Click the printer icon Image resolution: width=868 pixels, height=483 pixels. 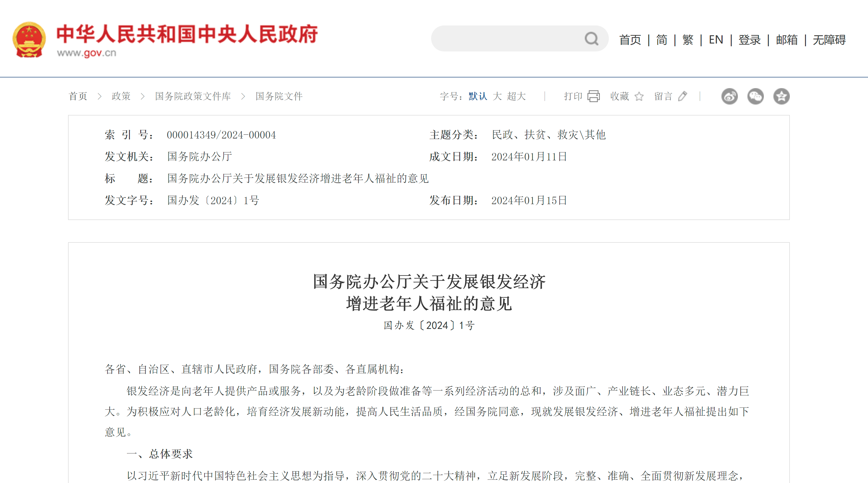[x=593, y=96]
